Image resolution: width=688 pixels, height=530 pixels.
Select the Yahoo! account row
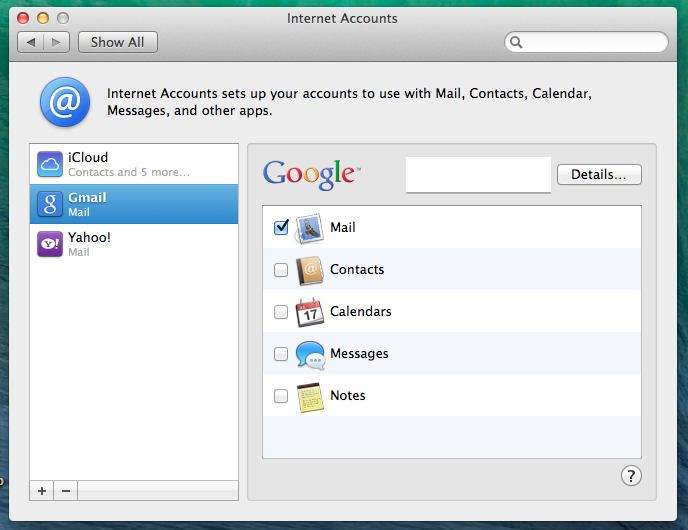click(x=134, y=244)
